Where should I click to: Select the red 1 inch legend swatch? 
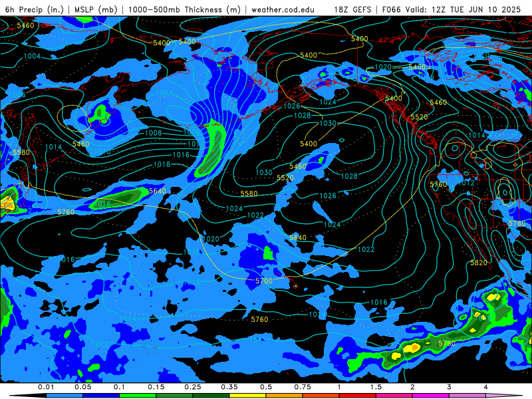(x=358, y=396)
